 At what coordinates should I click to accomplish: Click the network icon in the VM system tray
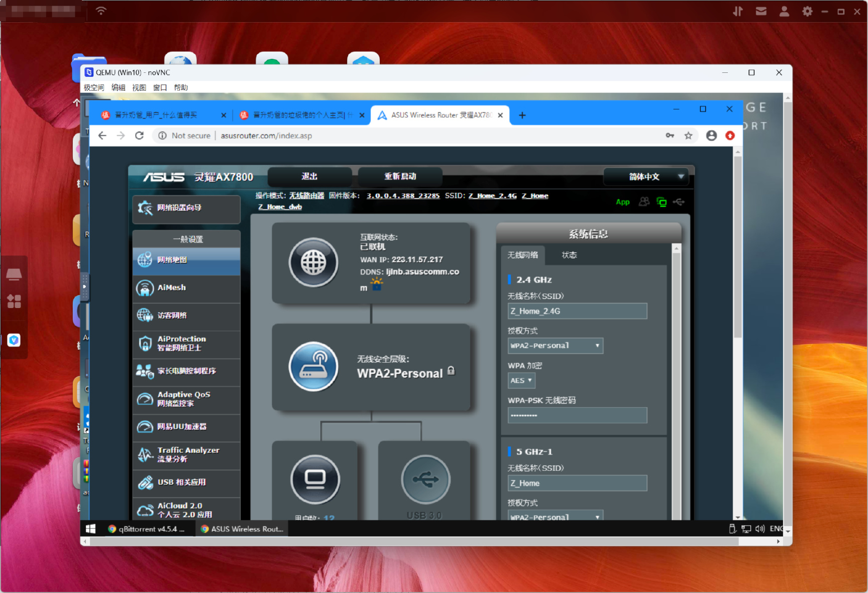tap(746, 529)
